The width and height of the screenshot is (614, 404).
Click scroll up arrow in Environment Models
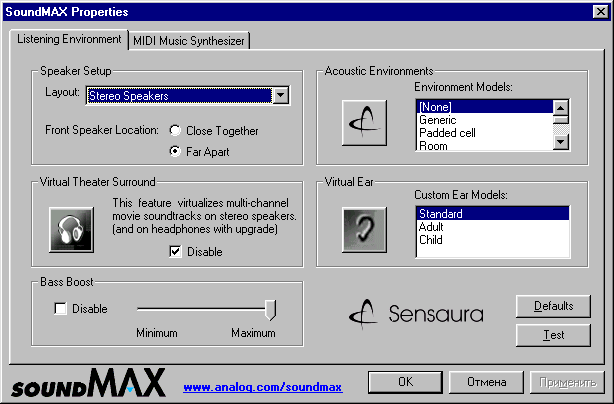coord(561,108)
